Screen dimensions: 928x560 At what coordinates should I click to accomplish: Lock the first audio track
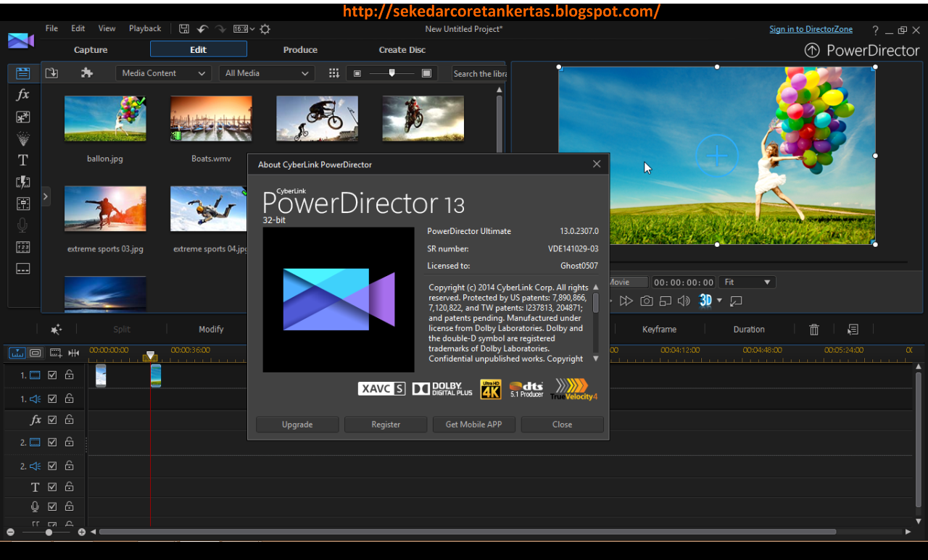point(70,398)
